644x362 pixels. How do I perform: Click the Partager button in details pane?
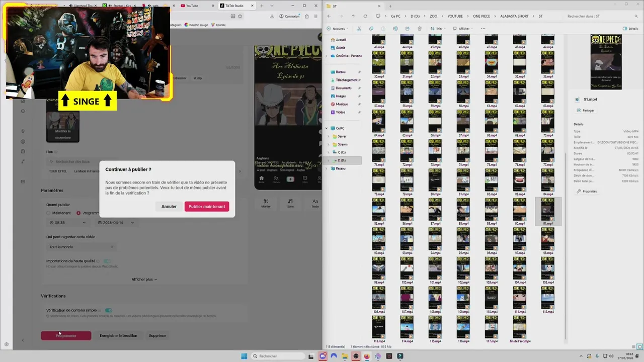click(x=586, y=110)
